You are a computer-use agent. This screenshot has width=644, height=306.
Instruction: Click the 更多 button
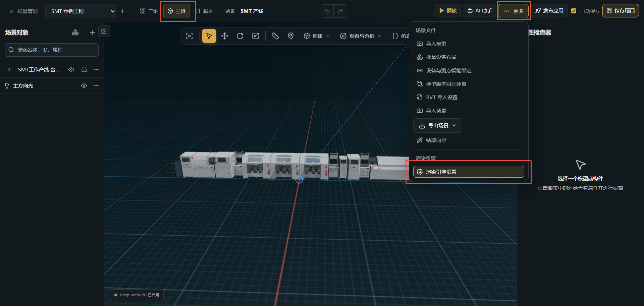tap(514, 11)
